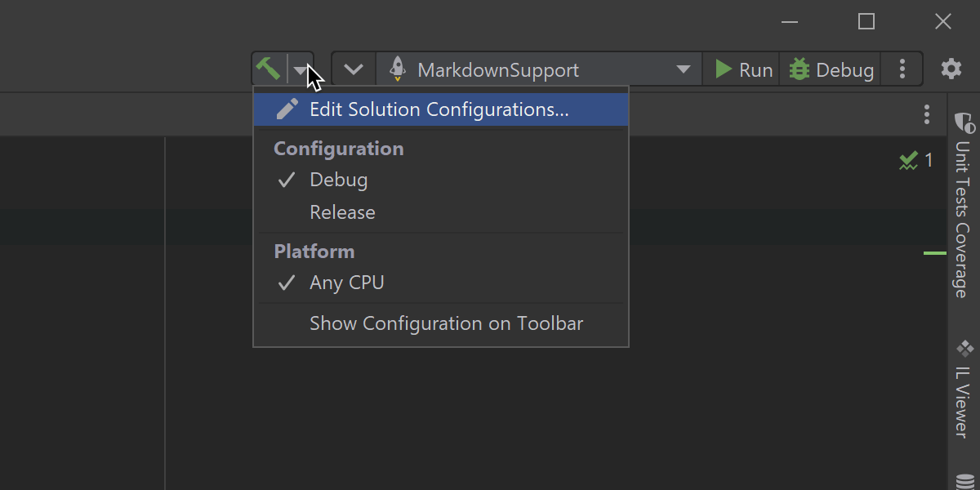The width and height of the screenshot is (980, 490).
Task: Expand the chevron left of the rocket icon
Action: point(354,69)
